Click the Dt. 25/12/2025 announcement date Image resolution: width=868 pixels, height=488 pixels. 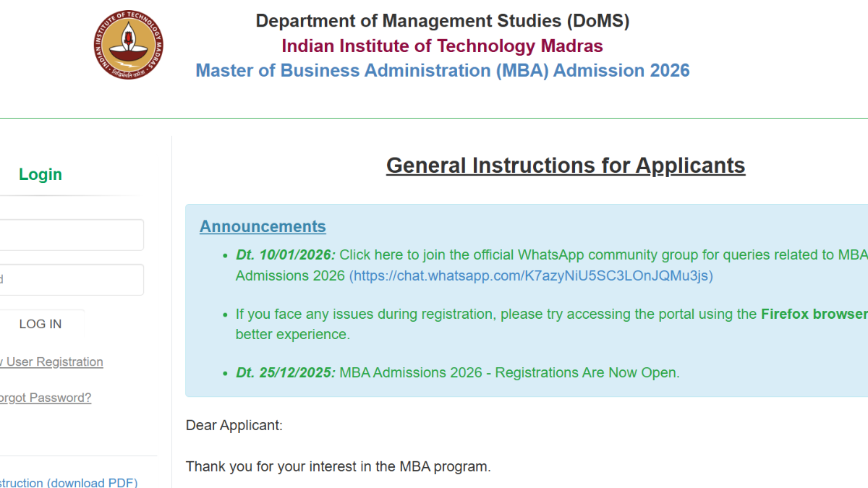point(286,373)
